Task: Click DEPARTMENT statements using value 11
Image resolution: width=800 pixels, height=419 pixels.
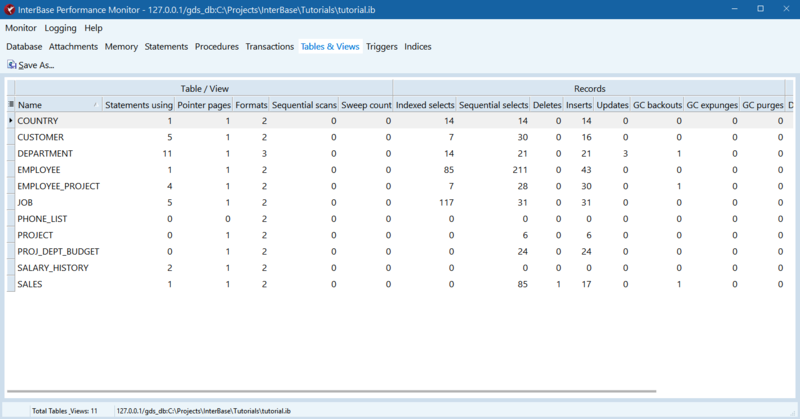Action: (x=167, y=154)
